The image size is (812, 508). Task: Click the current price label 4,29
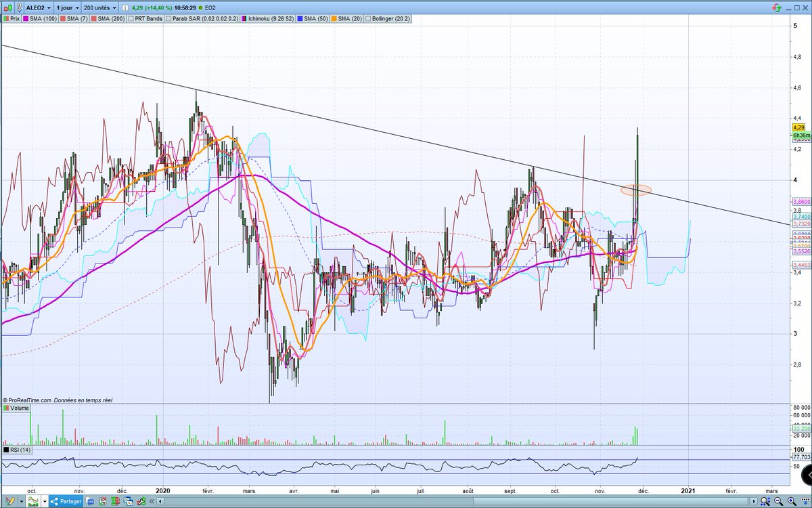pyautogui.click(x=798, y=127)
